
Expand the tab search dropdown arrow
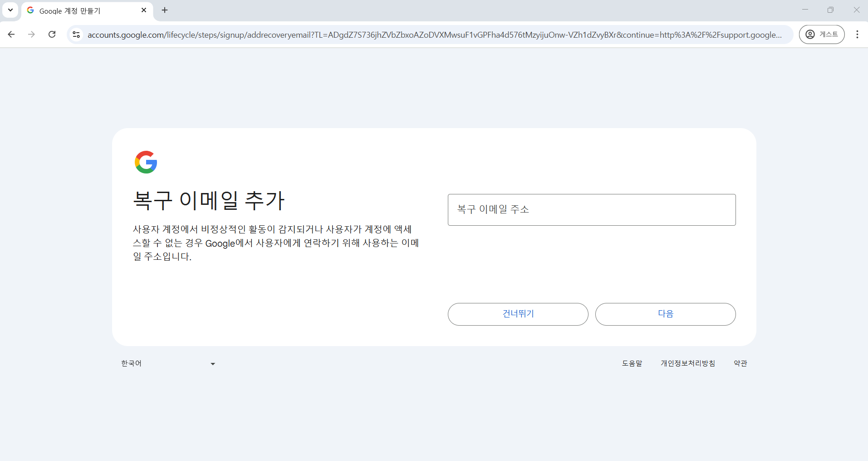point(10,10)
